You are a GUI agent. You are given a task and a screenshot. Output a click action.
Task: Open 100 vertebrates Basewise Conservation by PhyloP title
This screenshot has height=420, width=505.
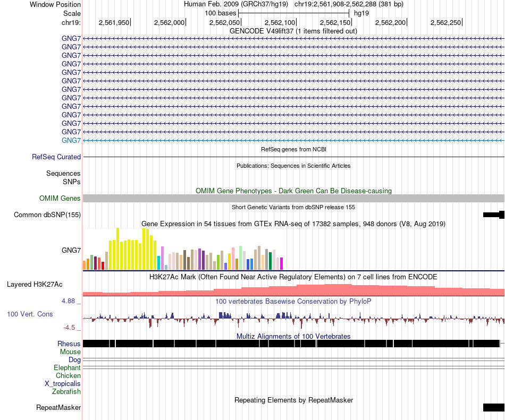coord(293,302)
